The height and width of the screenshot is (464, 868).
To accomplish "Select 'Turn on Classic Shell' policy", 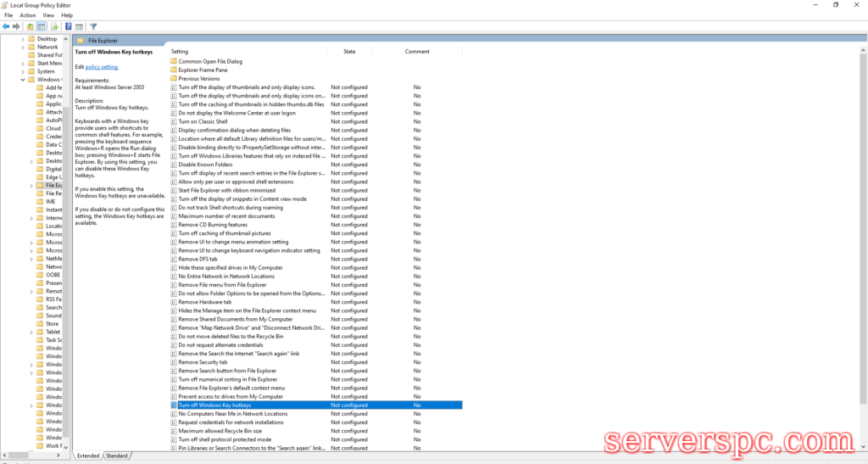I will pyautogui.click(x=203, y=121).
